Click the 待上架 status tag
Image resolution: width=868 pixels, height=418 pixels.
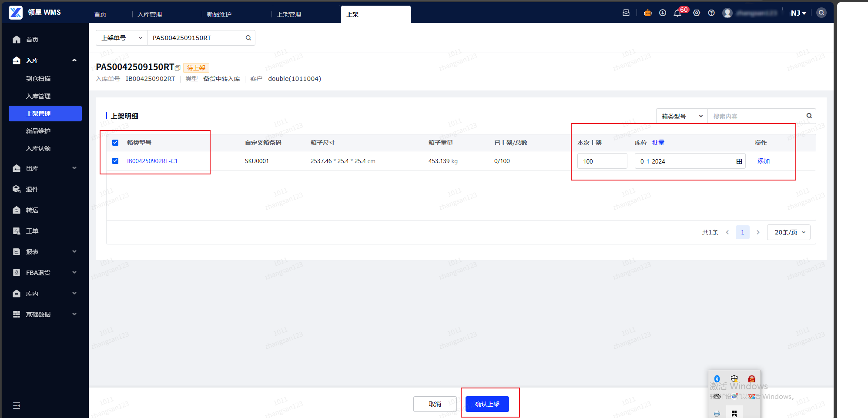point(196,68)
